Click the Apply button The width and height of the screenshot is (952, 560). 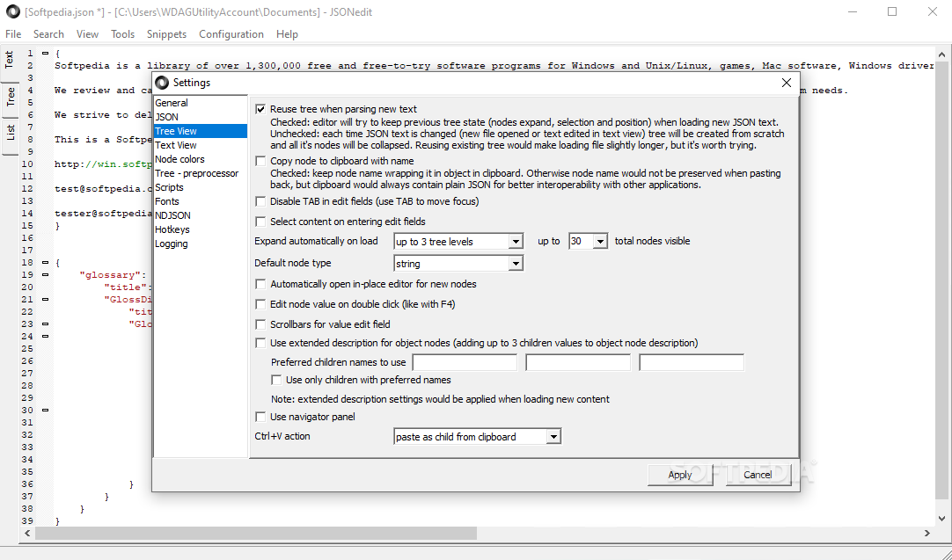(680, 475)
